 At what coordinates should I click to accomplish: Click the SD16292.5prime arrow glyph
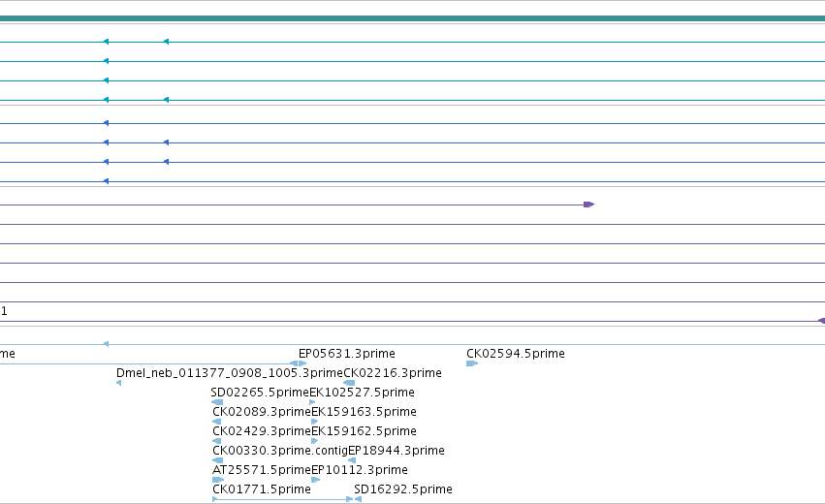point(358,499)
